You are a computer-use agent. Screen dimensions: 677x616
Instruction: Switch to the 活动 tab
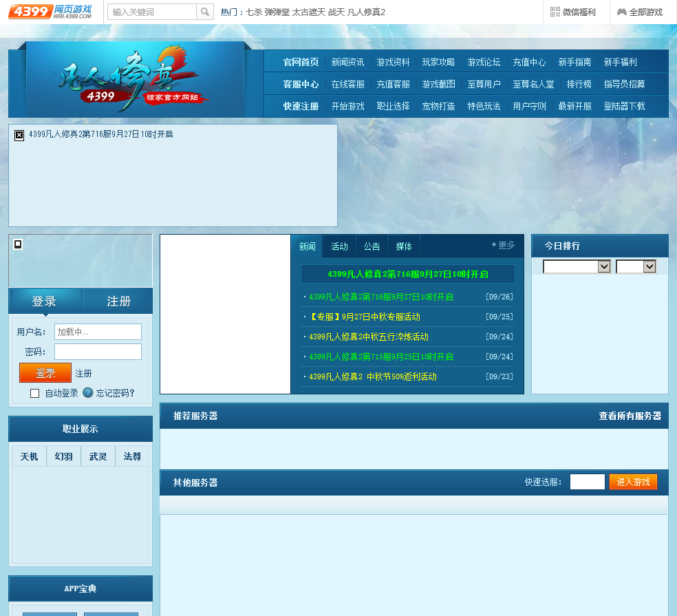point(339,246)
